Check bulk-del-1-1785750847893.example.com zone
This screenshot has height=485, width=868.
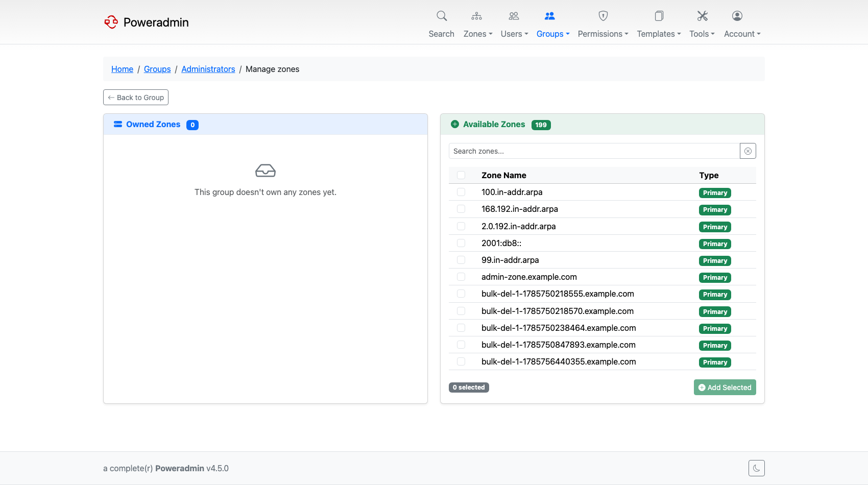461,345
